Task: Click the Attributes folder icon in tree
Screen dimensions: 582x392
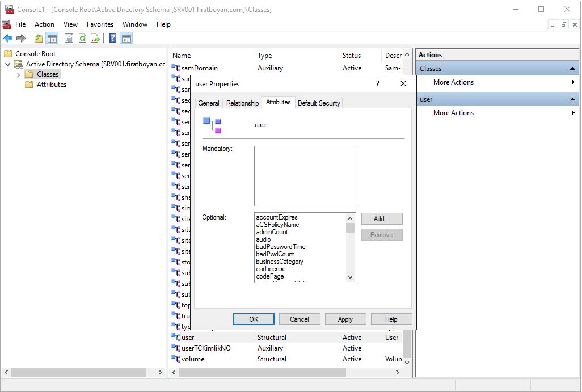Action: 29,85
